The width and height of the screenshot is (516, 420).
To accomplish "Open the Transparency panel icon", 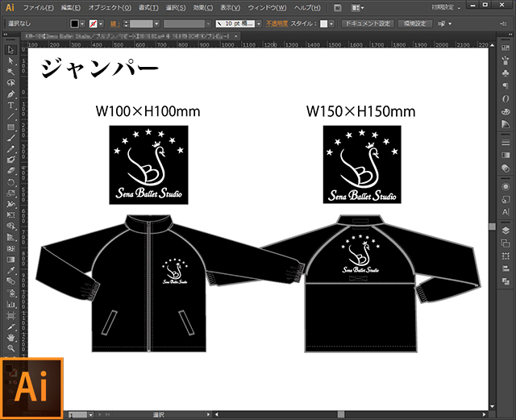I will tap(506, 168).
